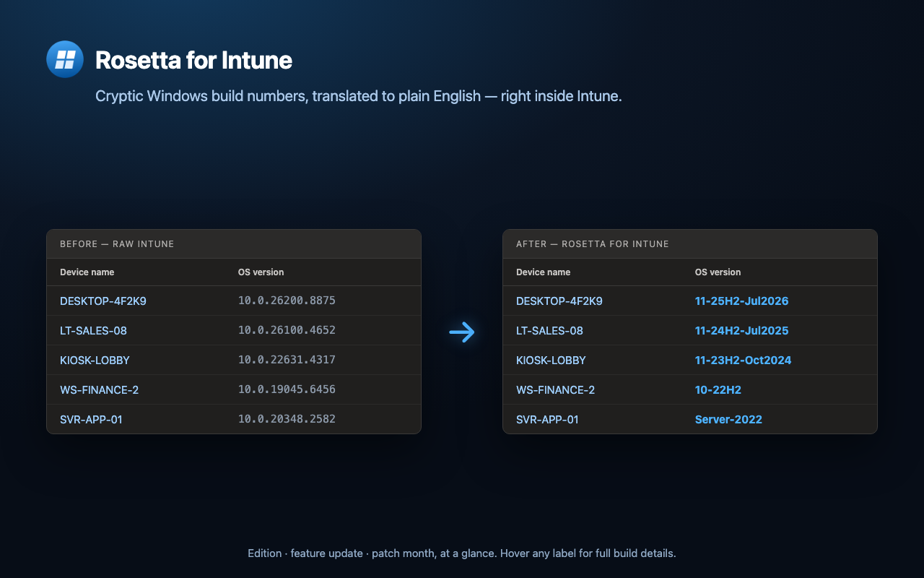The image size is (924, 578).
Task: Select the version value 10.0.26200.8875
Action: (287, 301)
